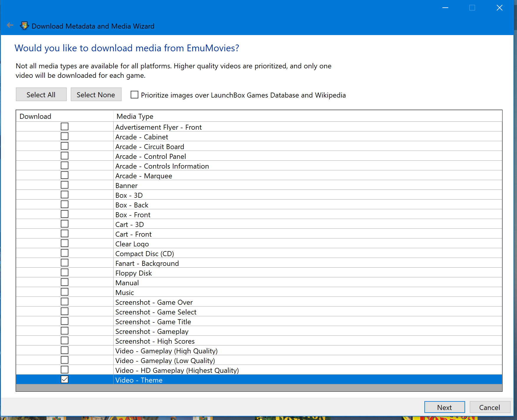This screenshot has width=517, height=420.
Task: Enable Arcade - Circuit Board download
Action: pos(65,146)
